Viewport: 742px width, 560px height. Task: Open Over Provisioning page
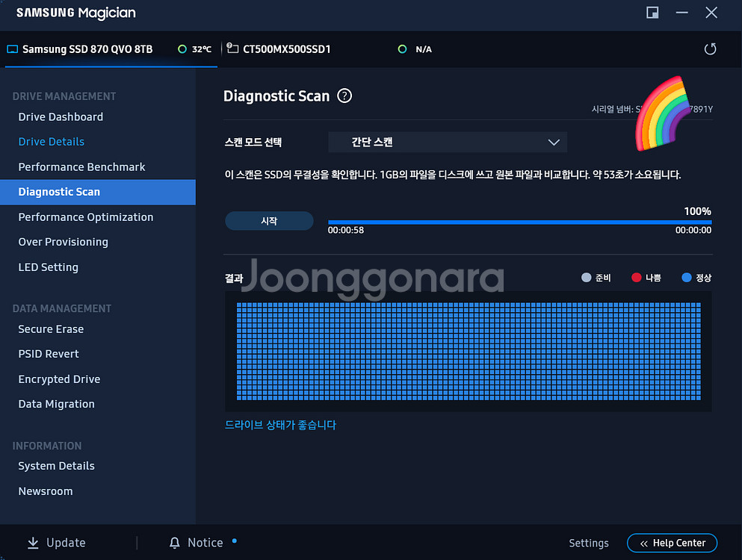click(63, 242)
